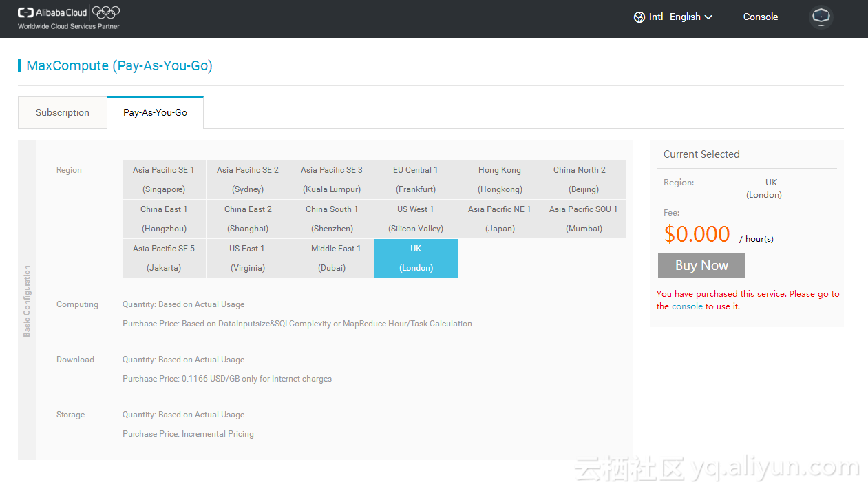Viewport: 868px width, 489px height.
Task: Click the '/ hour(s)' fee unit text
Action: 756,239
